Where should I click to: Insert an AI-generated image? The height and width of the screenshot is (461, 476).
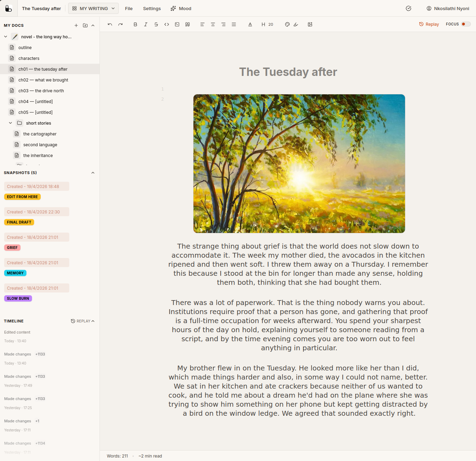(310, 24)
